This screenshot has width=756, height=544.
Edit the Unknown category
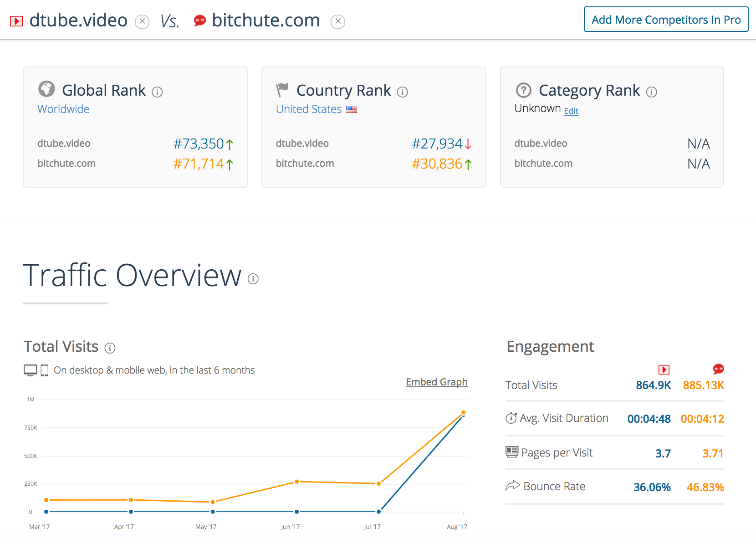tap(571, 111)
